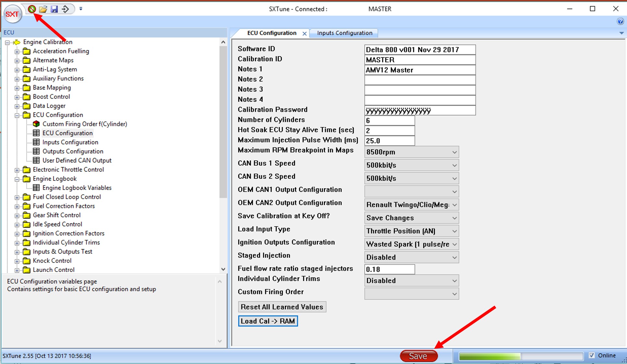Open calibration file via folder icon
Image resolution: width=627 pixels, height=364 pixels.
(x=43, y=9)
